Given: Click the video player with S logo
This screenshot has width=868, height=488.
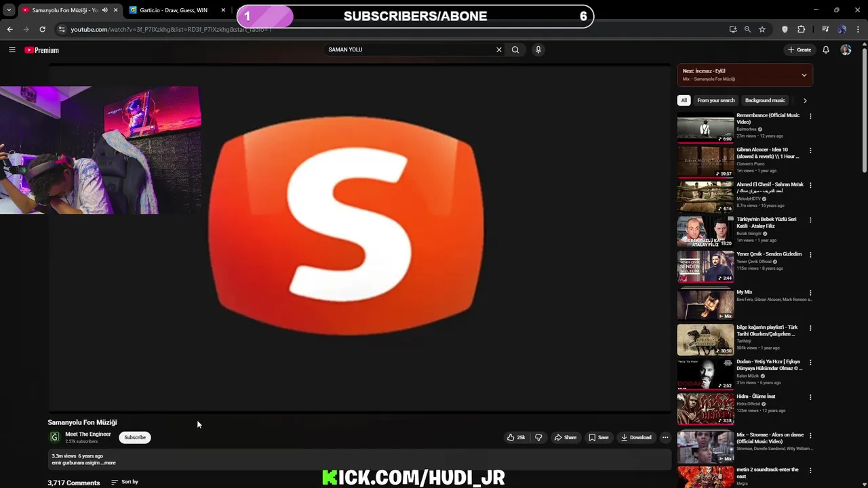Looking at the screenshot, I should 359,239.
